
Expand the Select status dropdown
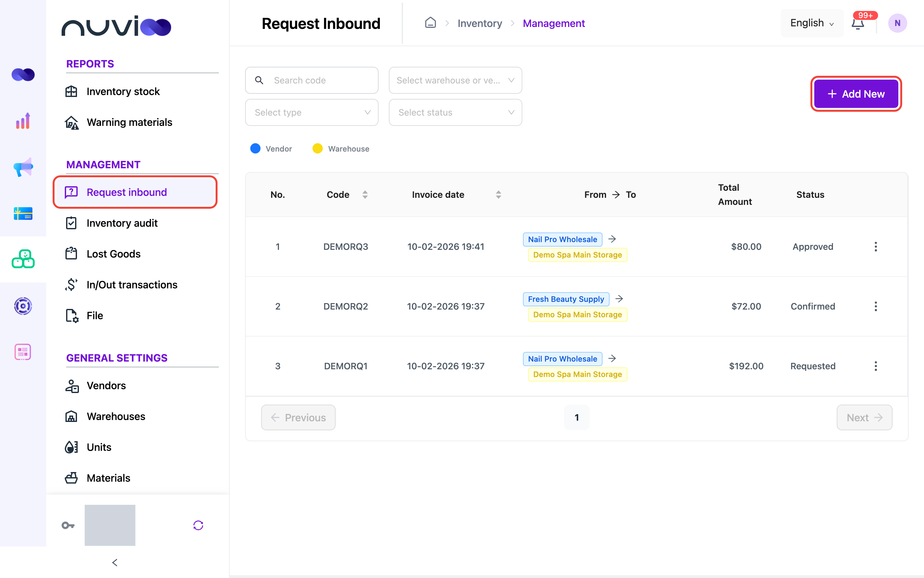tap(455, 112)
